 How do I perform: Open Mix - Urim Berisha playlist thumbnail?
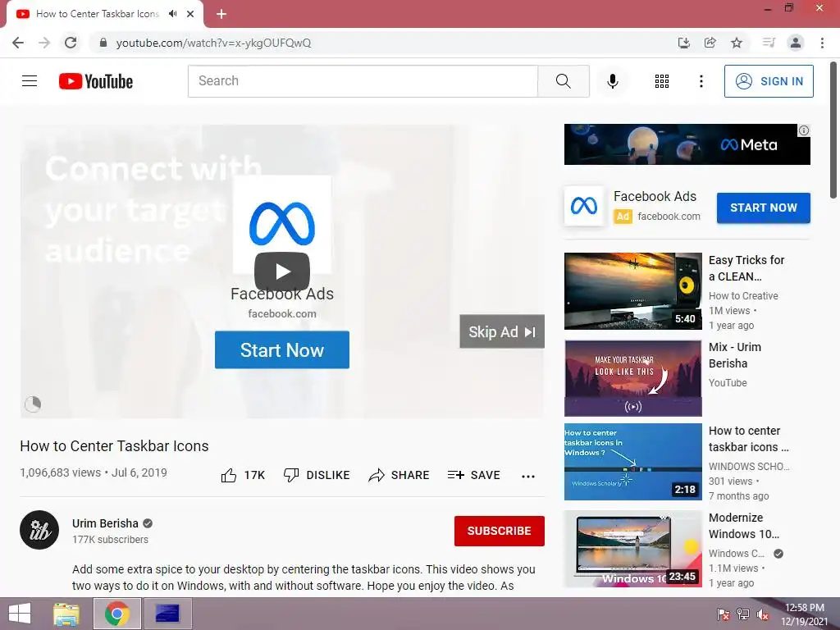632,378
